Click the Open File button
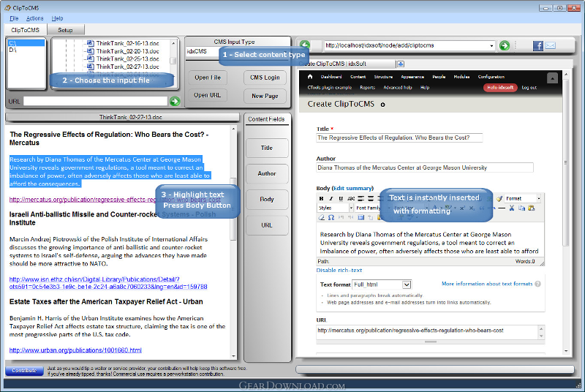 point(208,78)
